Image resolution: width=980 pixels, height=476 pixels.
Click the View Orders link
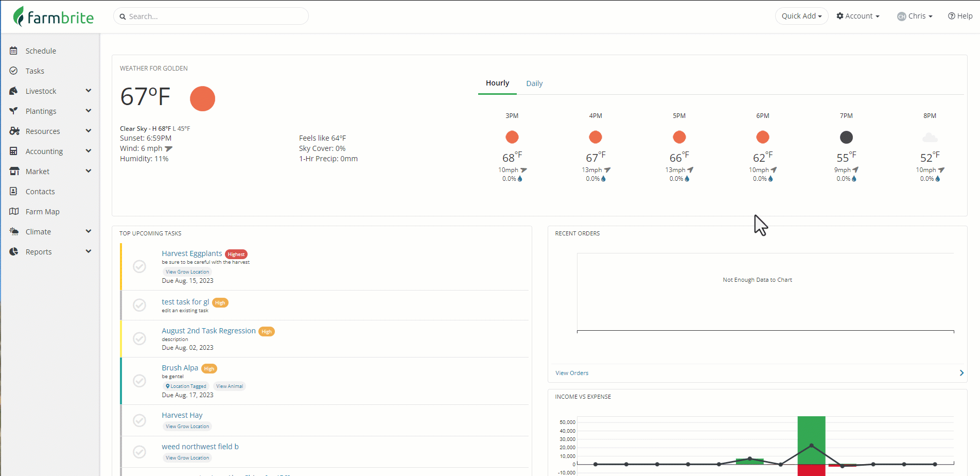571,372
